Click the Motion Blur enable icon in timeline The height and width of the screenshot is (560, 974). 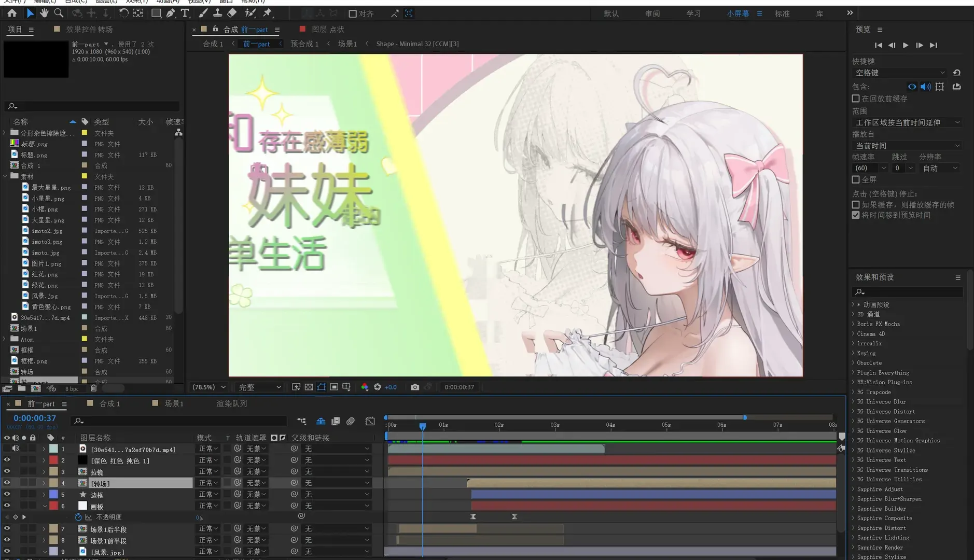(351, 421)
